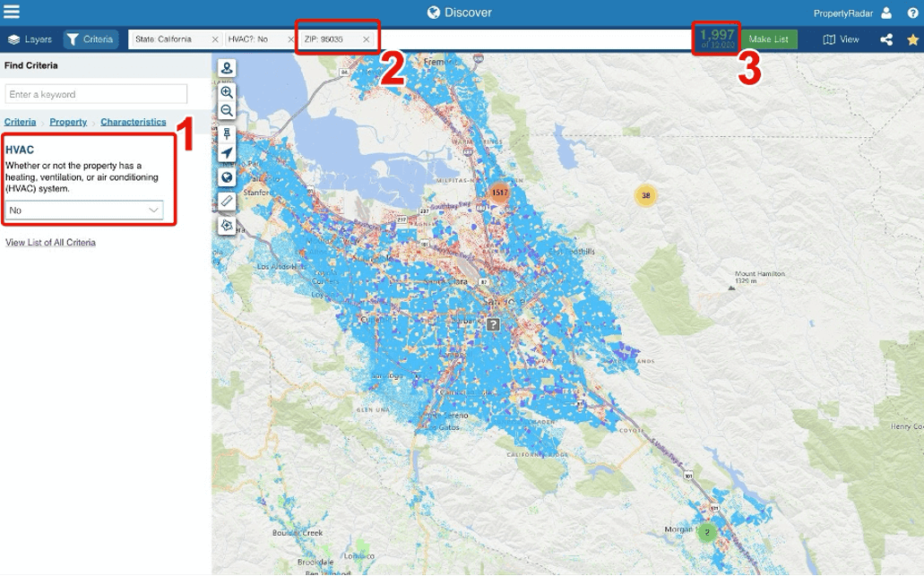924x576 pixels.
Task: Open the help question mark icon
Action: click(913, 13)
